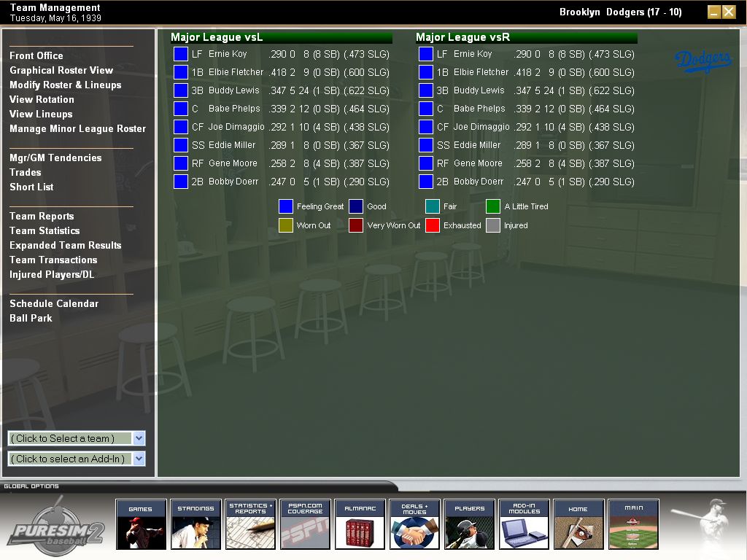Open Modify Roster & Lineups

tap(65, 85)
